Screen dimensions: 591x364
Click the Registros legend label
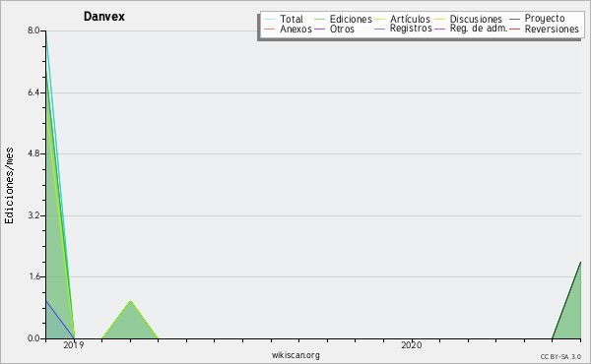(x=411, y=29)
